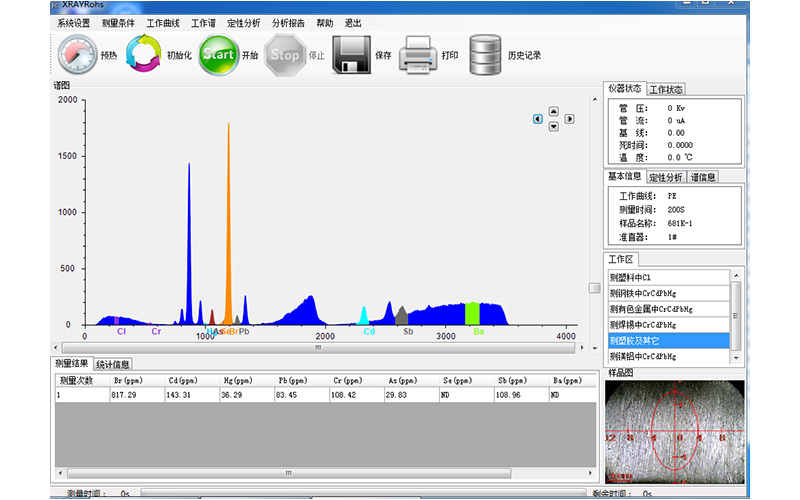Image resolution: width=800 pixels, height=500 pixels.
Task: Switch to the 定性分析 panel tab
Action: pos(666,177)
